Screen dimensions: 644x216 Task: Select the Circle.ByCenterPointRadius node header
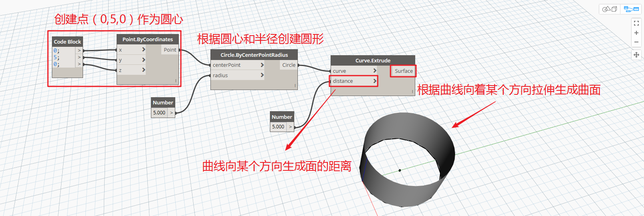point(254,55)
